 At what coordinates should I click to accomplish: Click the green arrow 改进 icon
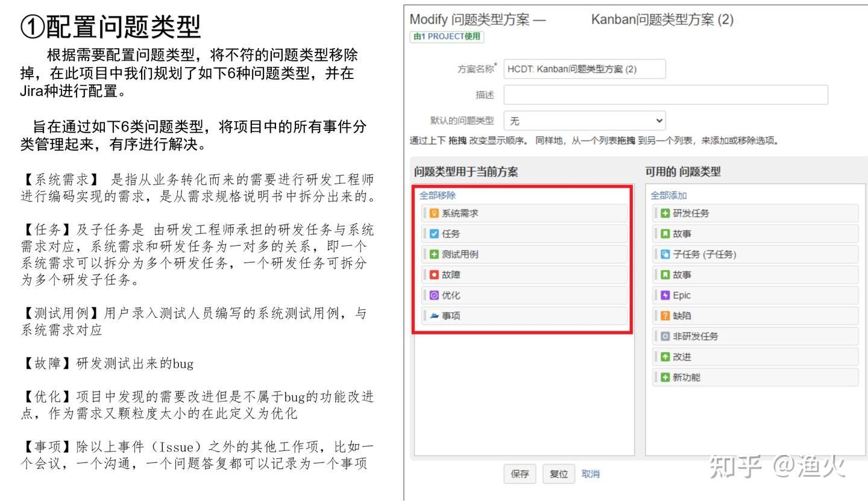click(665, 357)
